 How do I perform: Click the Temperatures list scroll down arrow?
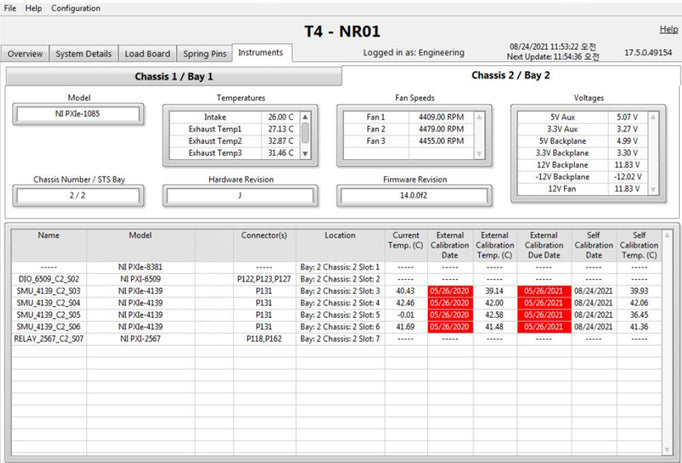pyautogui.click(x=305, y=154)
